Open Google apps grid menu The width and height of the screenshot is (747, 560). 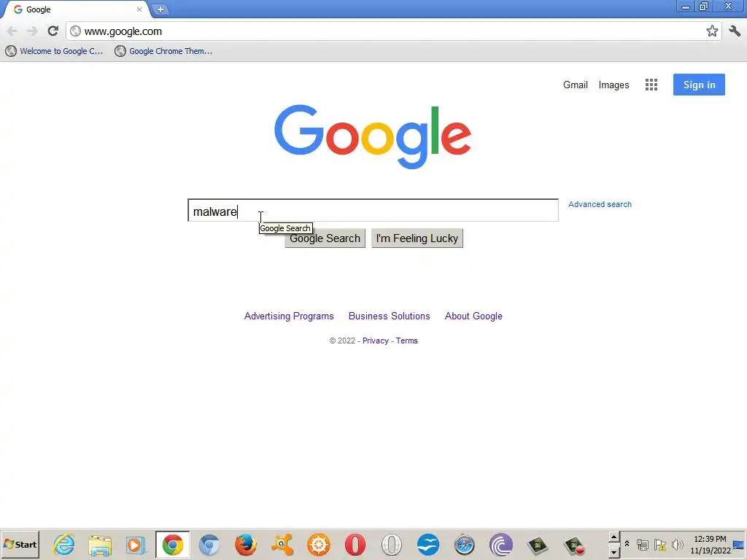[651, 85]
